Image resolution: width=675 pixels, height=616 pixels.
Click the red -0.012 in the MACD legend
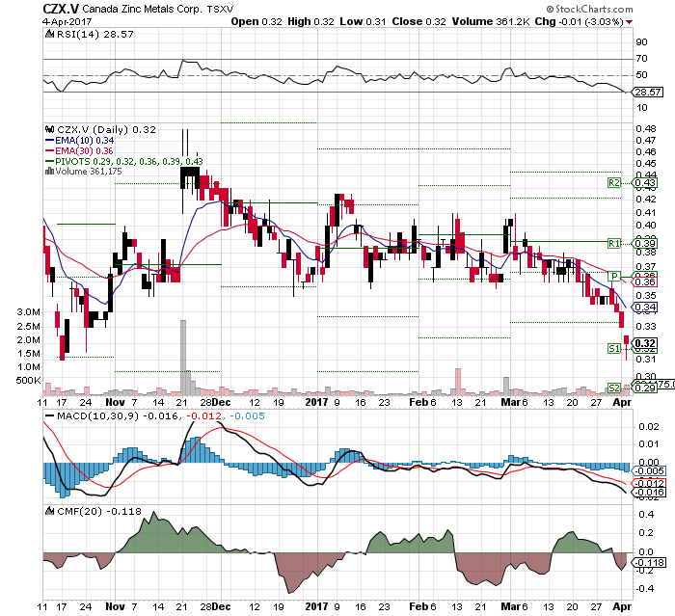point(204,415)
